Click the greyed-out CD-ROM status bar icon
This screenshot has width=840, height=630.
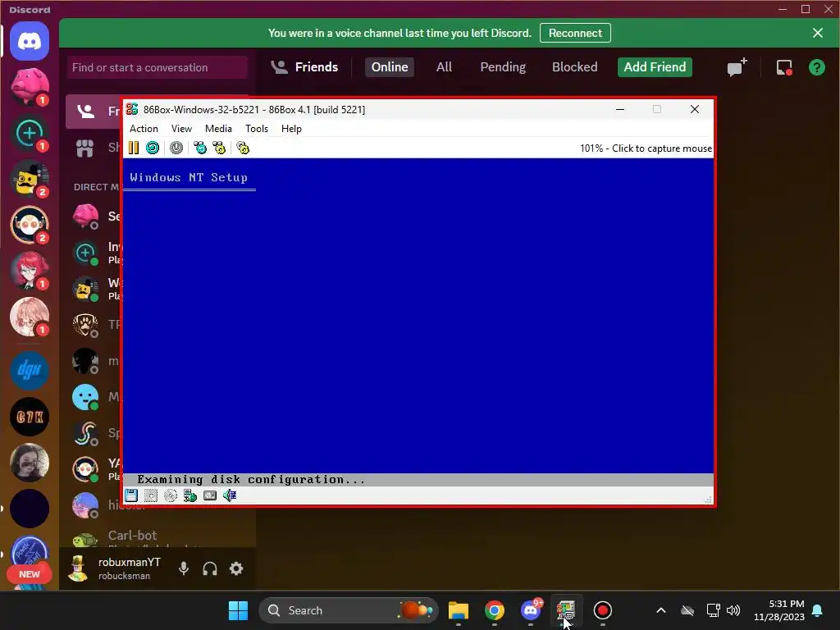coord(171,495)
